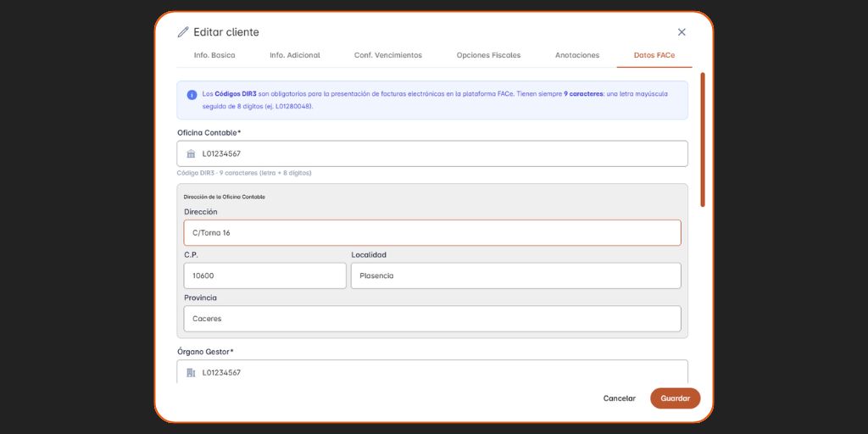
Task: Open the Anotaciones tab
Action: click(576, 55)
